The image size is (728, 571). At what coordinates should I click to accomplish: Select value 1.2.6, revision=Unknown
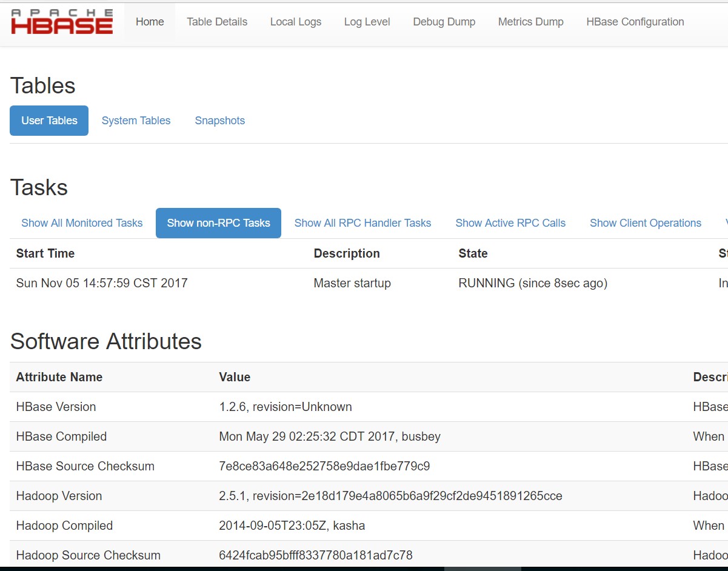pos(286,407)
